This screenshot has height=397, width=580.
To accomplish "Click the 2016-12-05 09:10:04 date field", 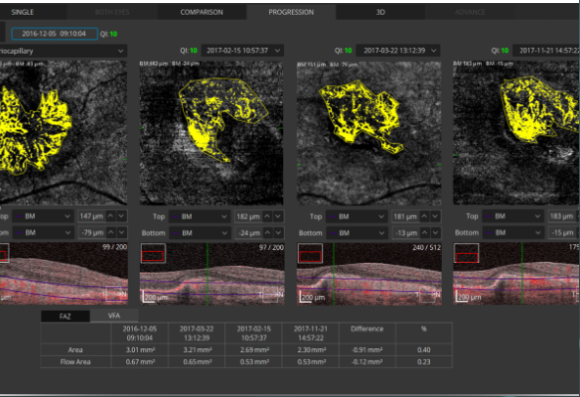I will [55, 34].
